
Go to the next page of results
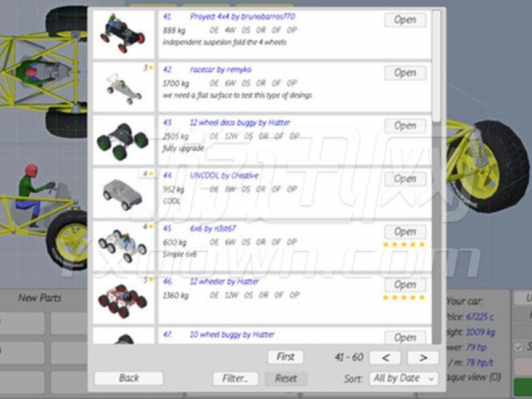pos(423,358)
